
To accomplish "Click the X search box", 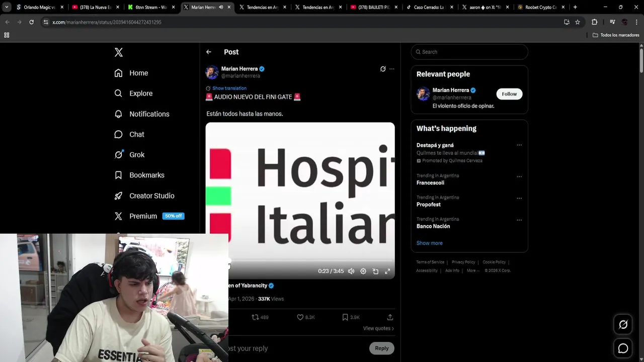I will click(469, 52).
